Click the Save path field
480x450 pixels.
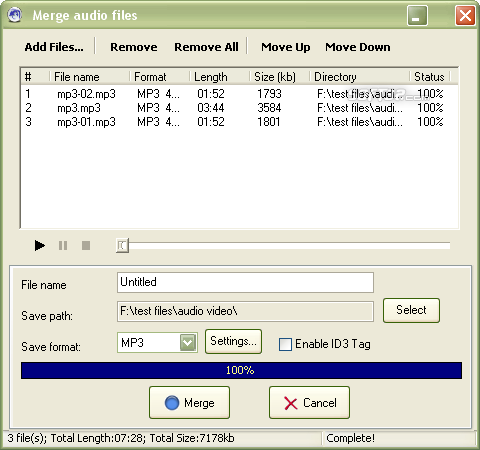coord(245,311)
